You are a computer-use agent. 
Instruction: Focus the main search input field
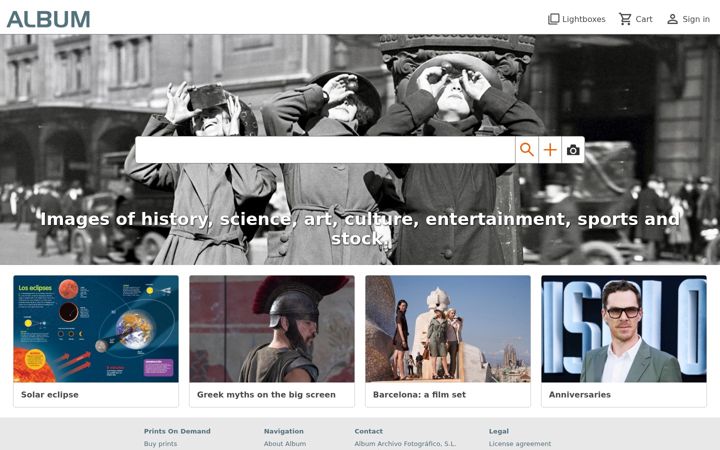325,150
